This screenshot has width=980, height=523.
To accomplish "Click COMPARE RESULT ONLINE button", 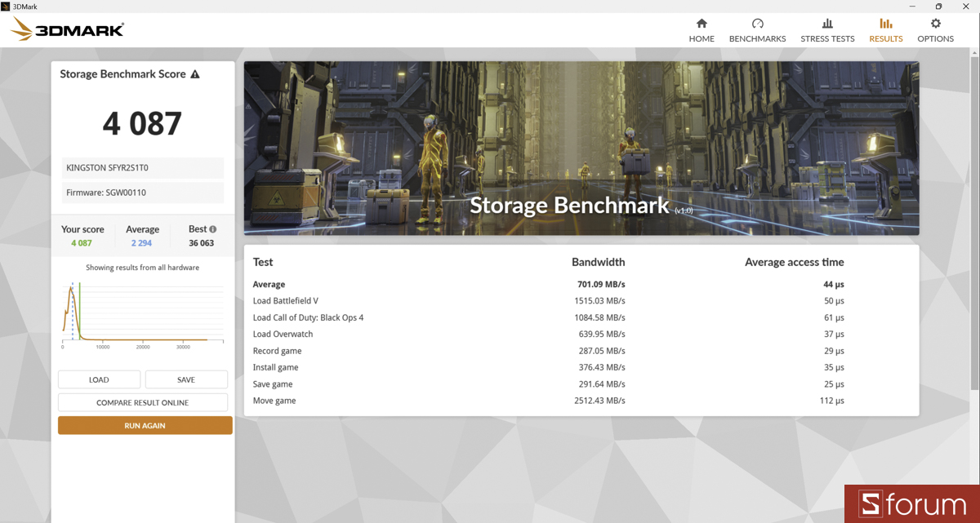I will 143,402.
